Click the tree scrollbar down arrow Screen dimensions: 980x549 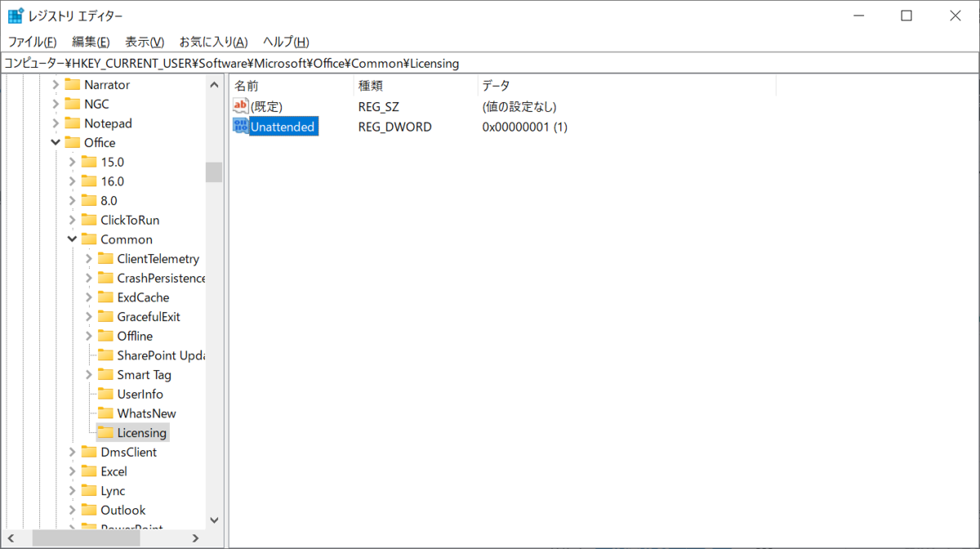(214, 520)
